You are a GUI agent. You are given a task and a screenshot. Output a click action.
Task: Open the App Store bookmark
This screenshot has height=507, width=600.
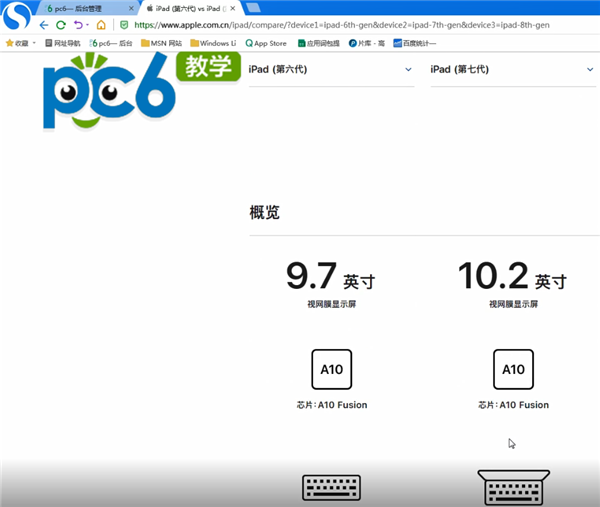click(266, 43)
